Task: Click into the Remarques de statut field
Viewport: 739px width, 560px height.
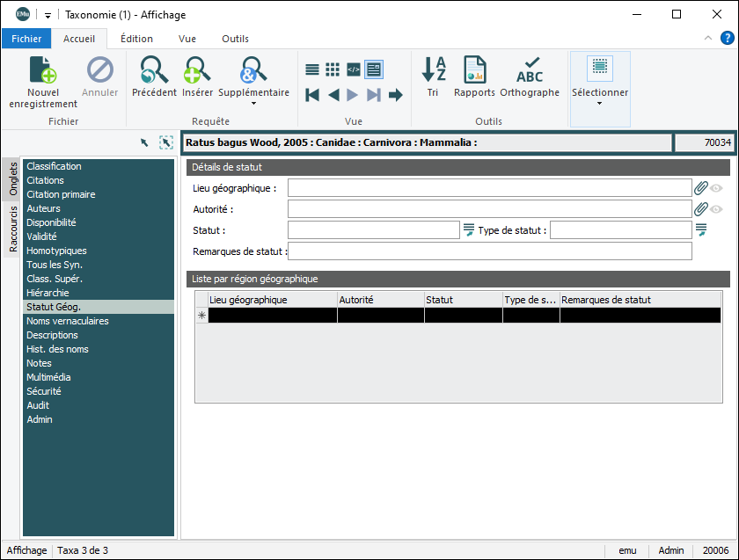Action: [490, 251]
